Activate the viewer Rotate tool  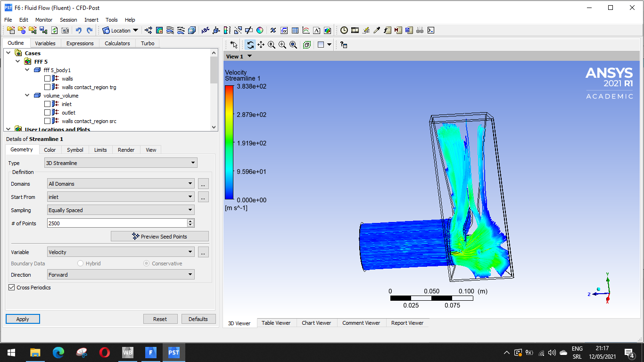[250, 45]
